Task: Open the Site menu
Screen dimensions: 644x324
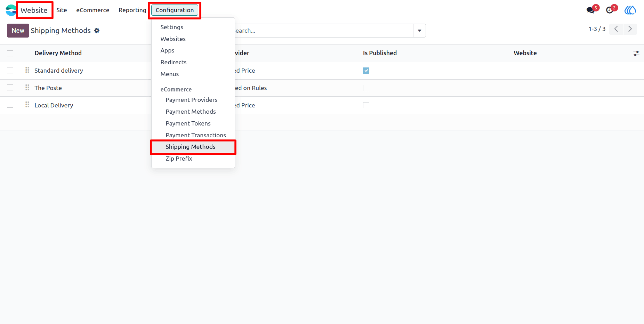Action: coord(62,10)
